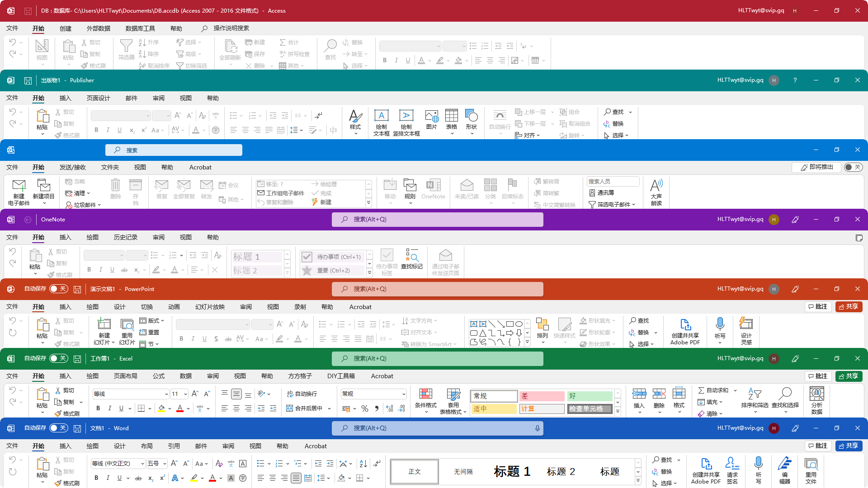Screen dimensions: 868x488
Task: Click Word's Share button
Action: click(x=849, y=446)
